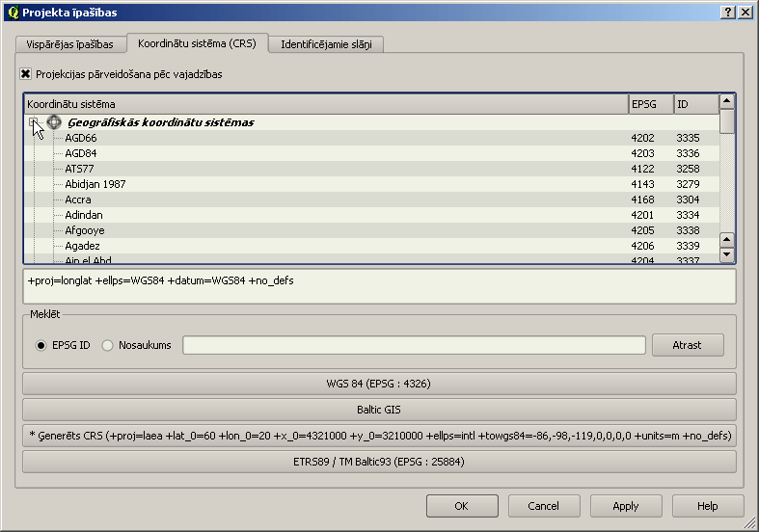
Task: Sort by the ID column header
Action: pos(696,104)
